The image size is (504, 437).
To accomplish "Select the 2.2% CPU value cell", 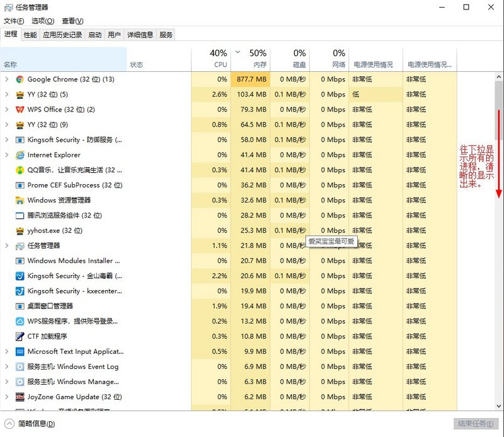I will click(x=211, y=276).
